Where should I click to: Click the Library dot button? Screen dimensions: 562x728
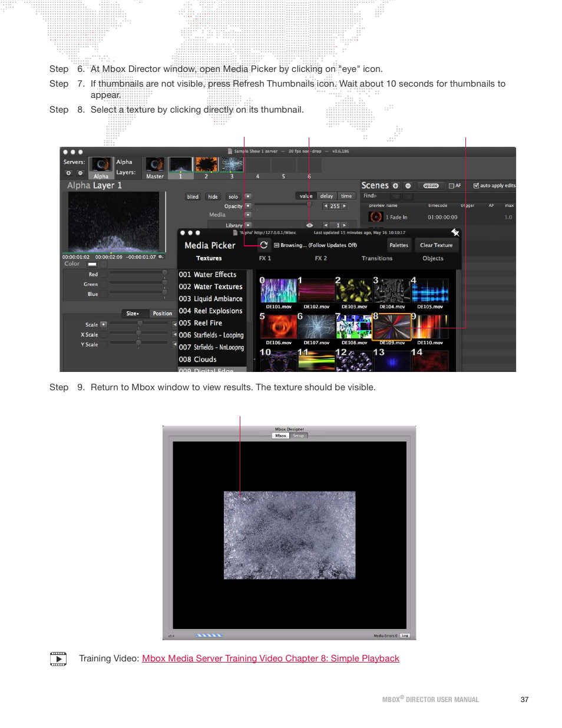248,225
